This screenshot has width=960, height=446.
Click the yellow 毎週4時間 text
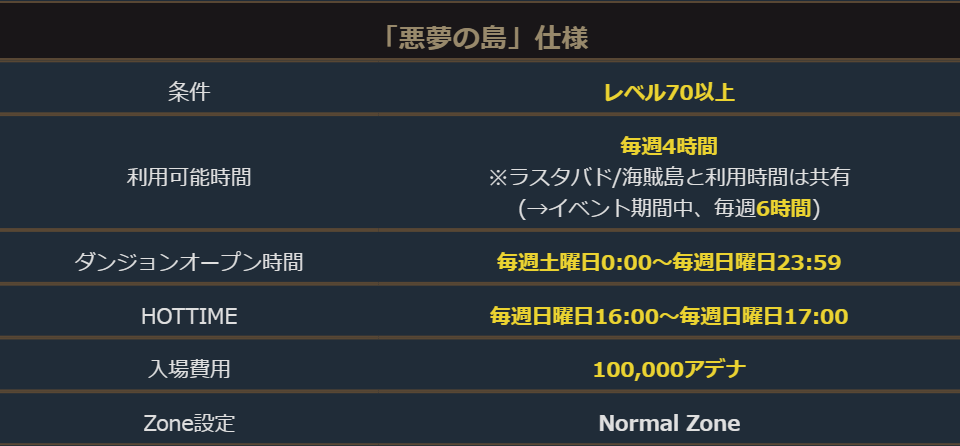pos(669,146)
